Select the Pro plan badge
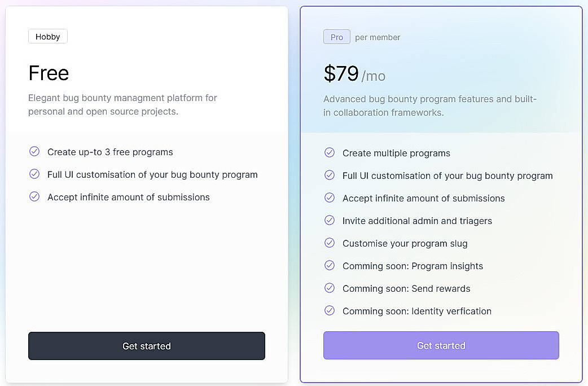The height and width of the screenshot is (386, 588). click(x=336, y=37)
